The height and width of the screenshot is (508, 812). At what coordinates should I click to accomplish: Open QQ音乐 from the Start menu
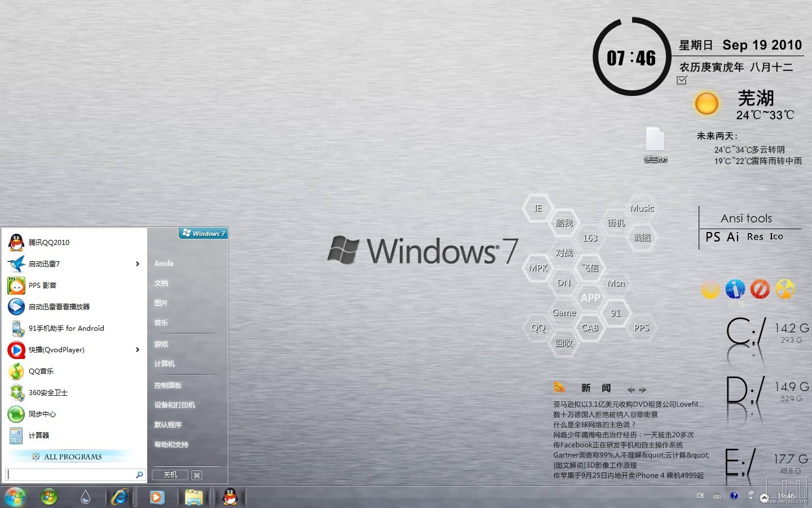tap(74, 371)
